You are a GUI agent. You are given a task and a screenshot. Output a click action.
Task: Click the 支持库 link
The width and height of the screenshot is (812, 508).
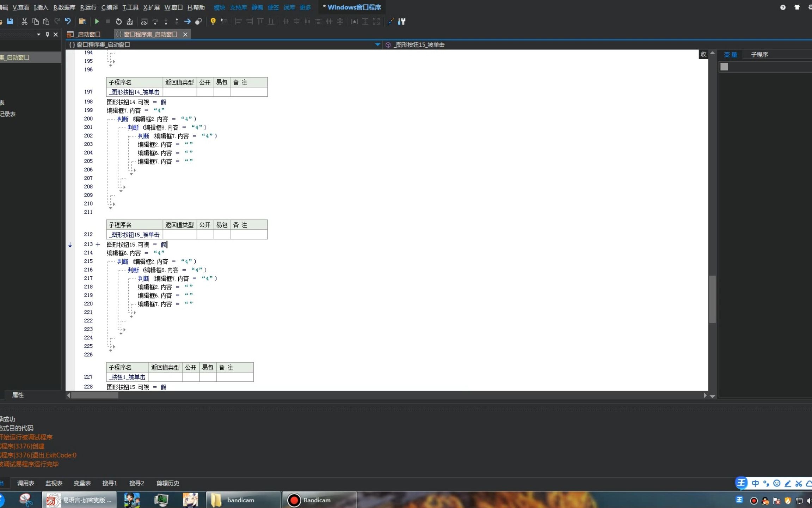click(x=238, y=7)
